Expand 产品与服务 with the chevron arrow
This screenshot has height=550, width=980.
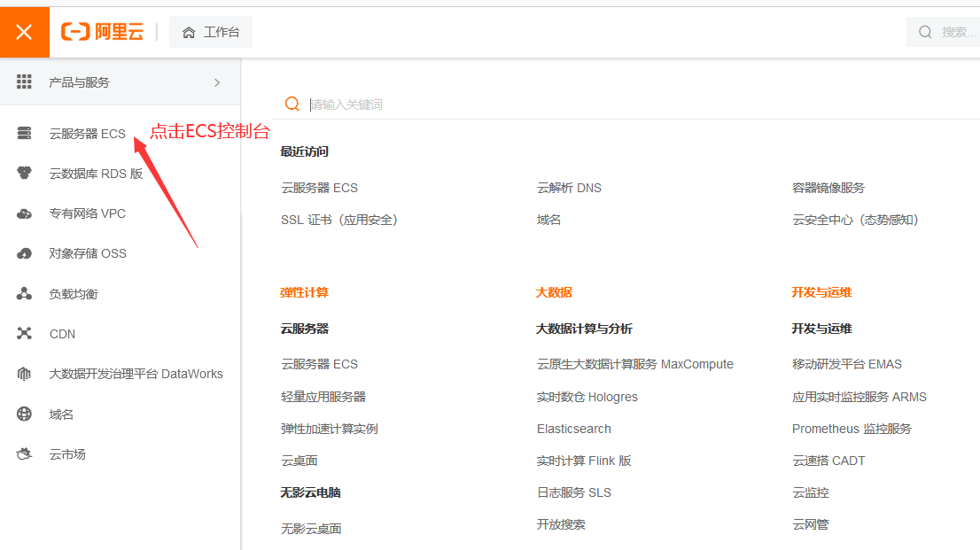click(217, 82)
